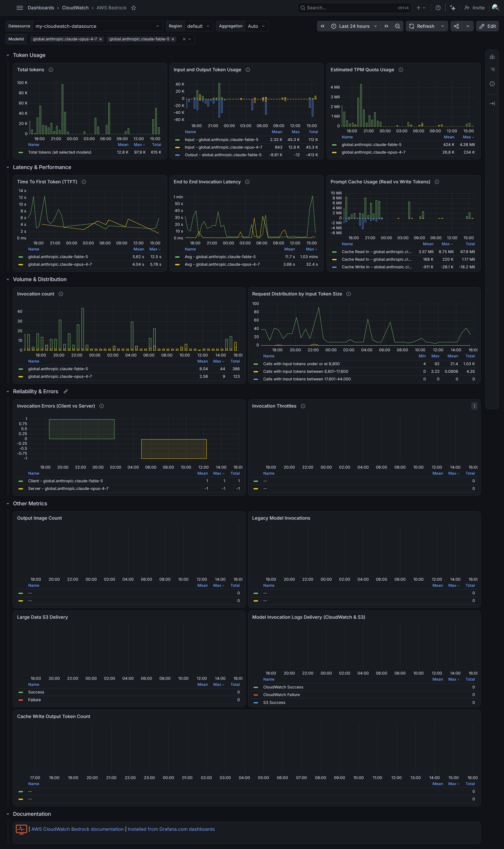
Task: Show info for Request Distribution panel
Action: pos(348,294)
